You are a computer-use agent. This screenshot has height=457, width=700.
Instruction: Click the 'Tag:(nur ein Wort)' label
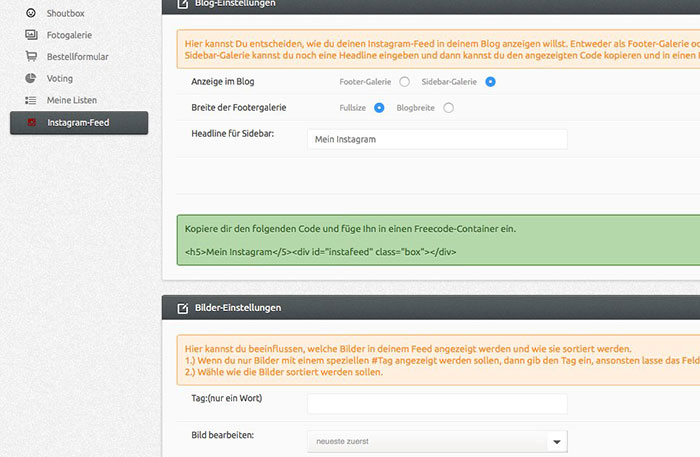click(227, 398)
